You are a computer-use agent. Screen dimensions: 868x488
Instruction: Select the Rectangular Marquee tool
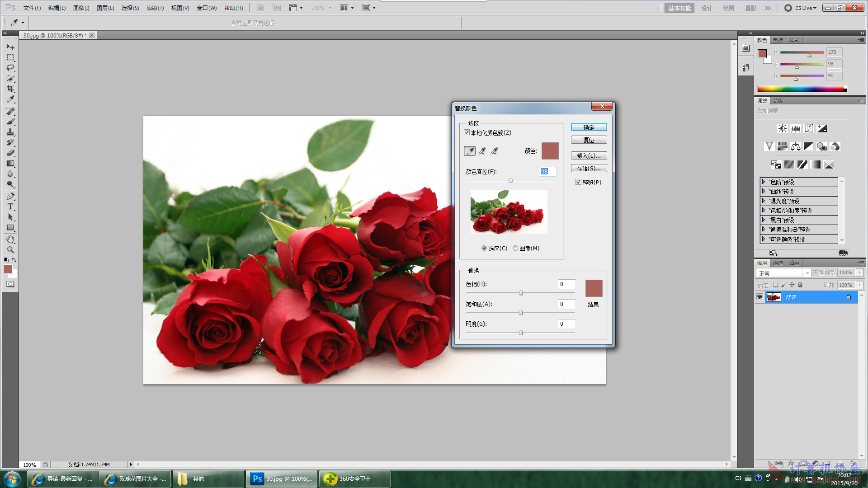point(10,57)
